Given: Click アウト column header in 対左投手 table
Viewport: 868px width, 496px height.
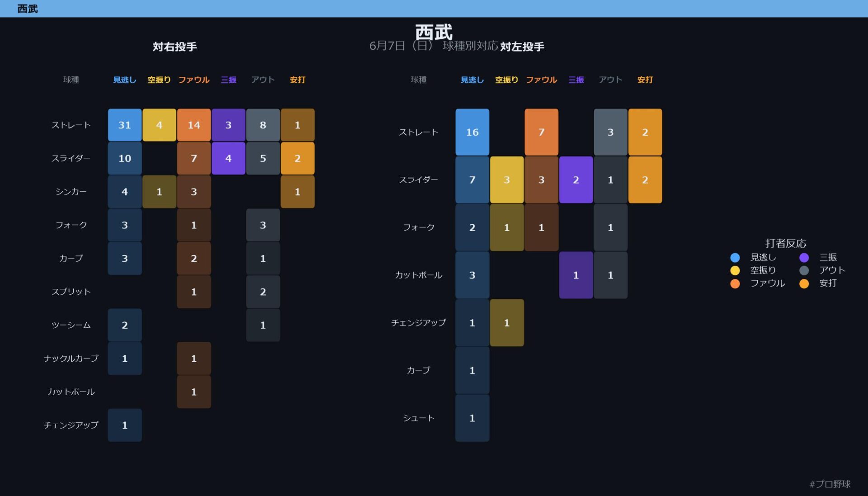Looking at the screenshot, I should [610, 80].
